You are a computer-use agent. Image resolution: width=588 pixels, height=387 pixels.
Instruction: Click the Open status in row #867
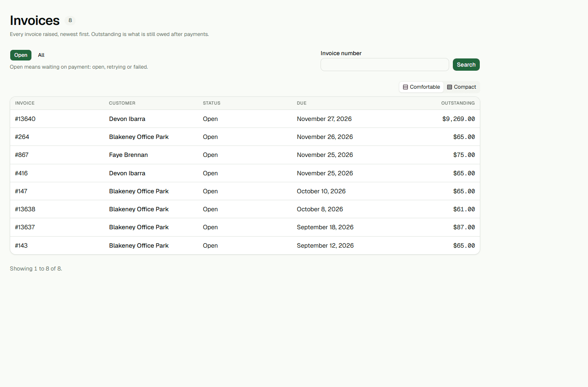pos(210,155)
